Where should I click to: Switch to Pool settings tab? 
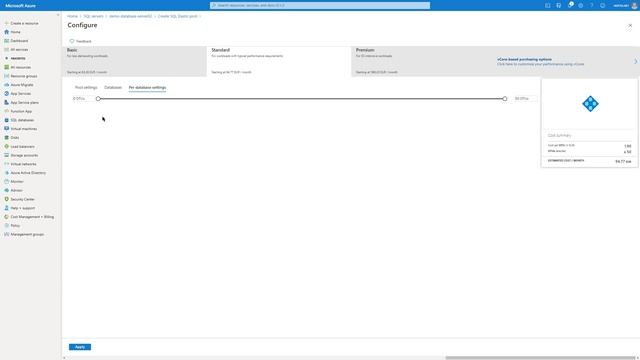[x=86, y=87]
